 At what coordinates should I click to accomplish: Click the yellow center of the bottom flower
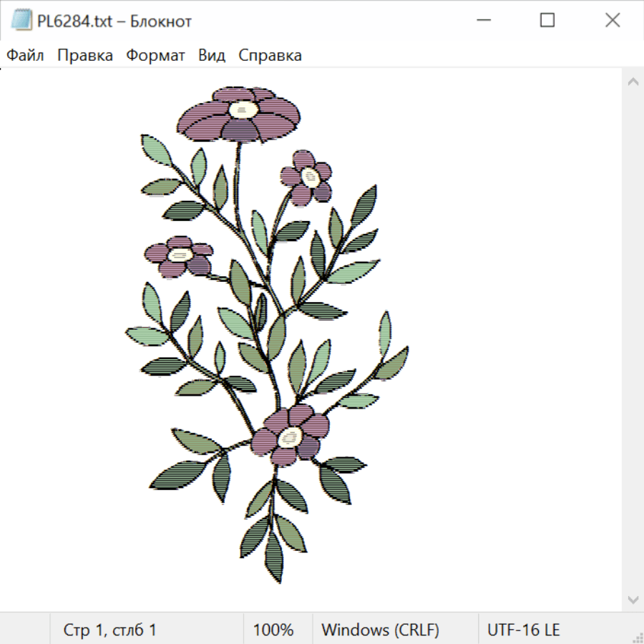point(289,436)
